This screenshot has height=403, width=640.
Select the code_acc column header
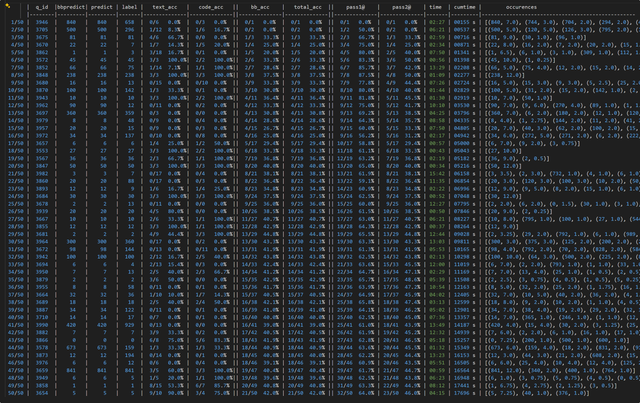click(211, 7)
